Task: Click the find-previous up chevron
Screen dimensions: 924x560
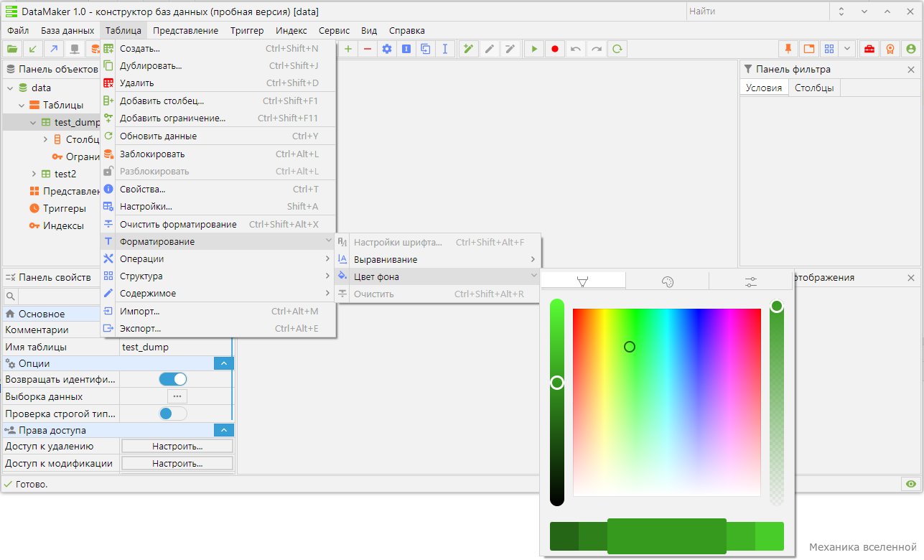Action: click(887, 11)
